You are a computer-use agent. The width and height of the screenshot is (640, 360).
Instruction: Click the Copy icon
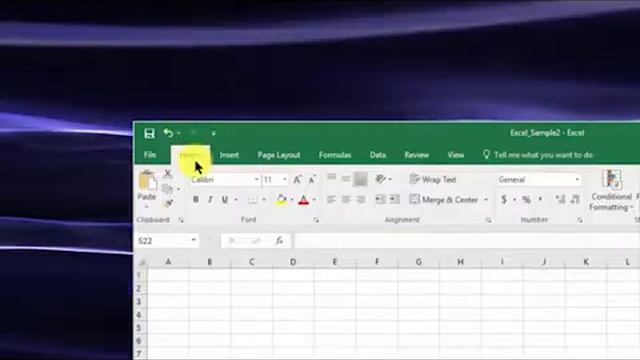(167, 189)
